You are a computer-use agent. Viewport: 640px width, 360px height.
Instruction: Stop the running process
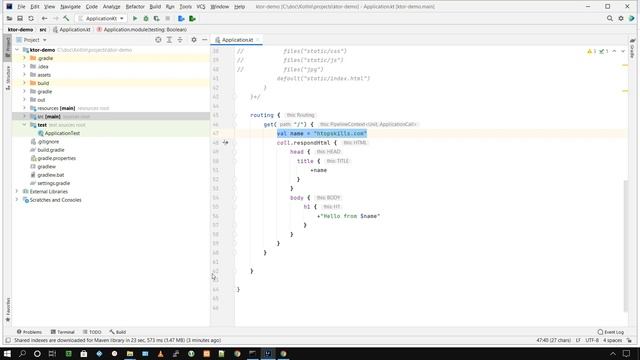tap(168, 18)
